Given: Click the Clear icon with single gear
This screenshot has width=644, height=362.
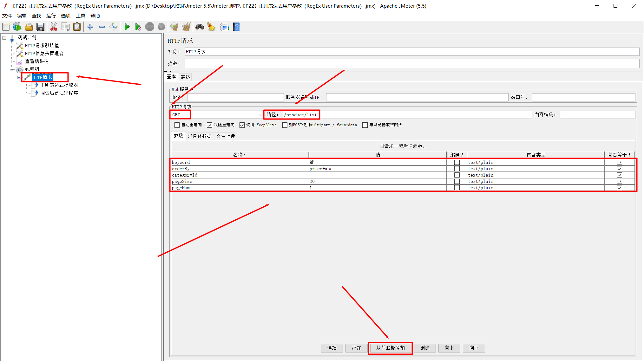Looking at the screenshot, I should 174,27.
